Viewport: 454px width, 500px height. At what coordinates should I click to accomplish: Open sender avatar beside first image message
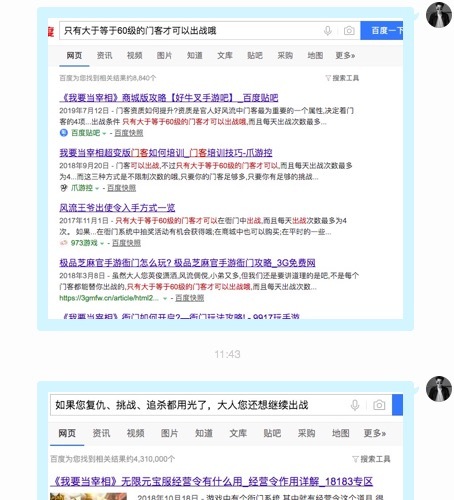439,15
